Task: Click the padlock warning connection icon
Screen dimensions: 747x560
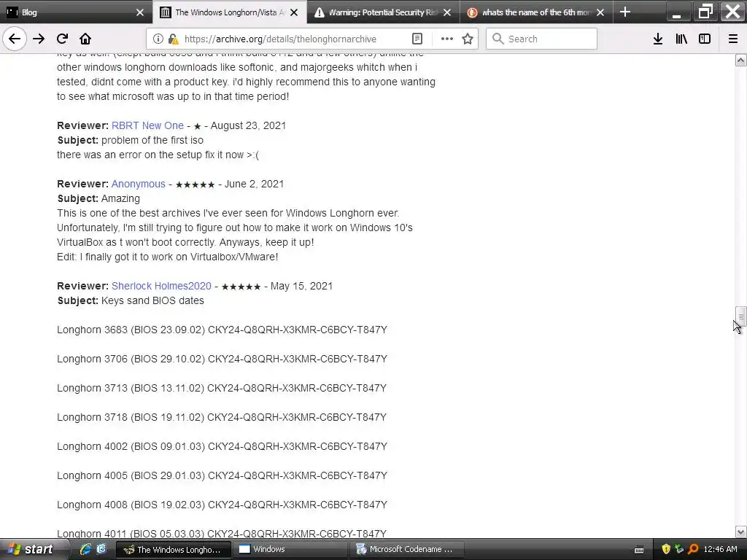Action: pos(173,39)
